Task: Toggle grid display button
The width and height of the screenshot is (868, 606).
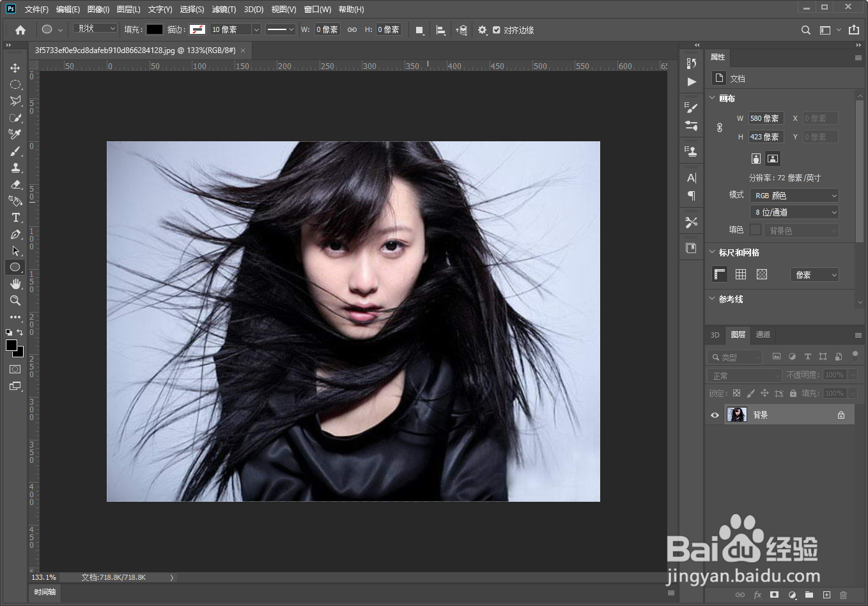Action: pyautogui.click(x=741, y=274)
